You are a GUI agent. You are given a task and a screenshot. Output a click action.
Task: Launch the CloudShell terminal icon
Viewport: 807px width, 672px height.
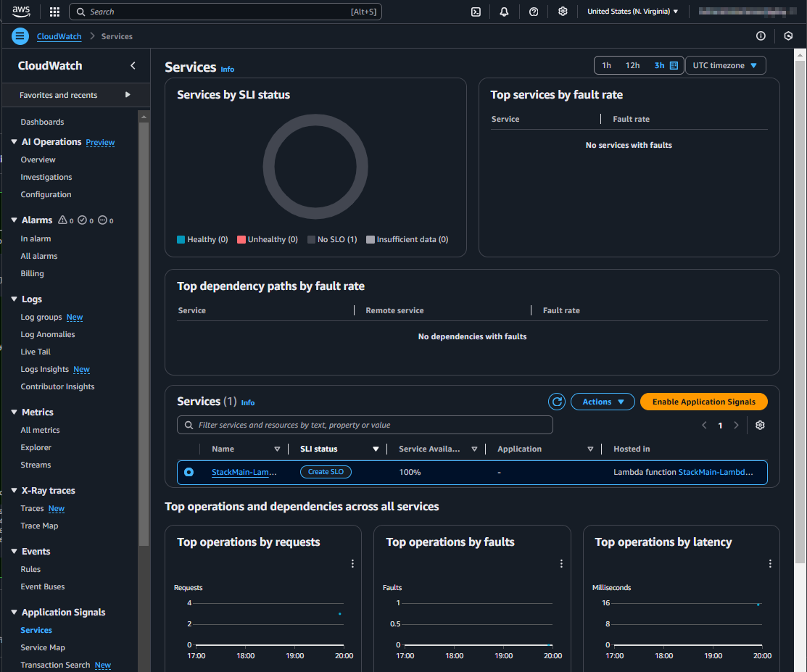476,12
